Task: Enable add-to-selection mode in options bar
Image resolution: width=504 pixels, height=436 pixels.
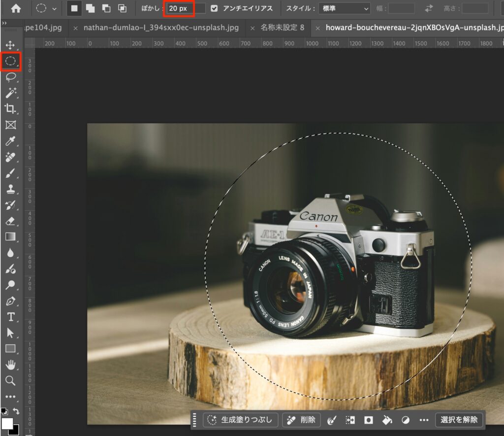Action: pyautogui.click(x=90, y=8)
